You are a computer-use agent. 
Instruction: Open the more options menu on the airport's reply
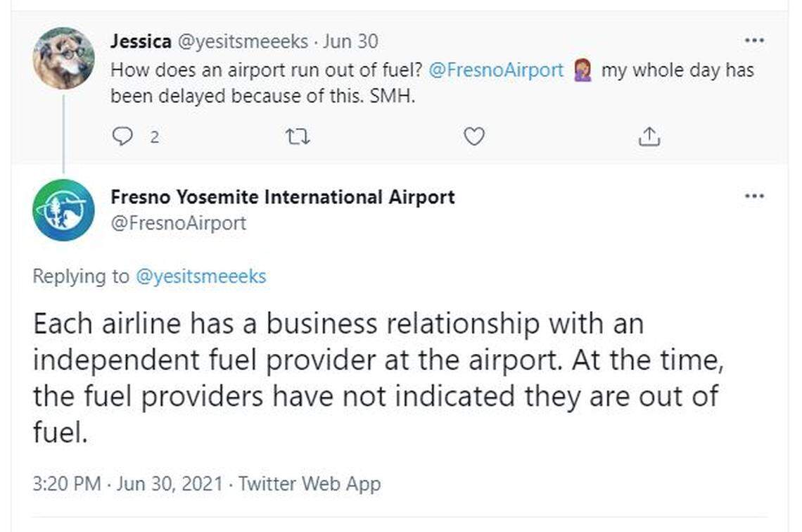[754, 197]
